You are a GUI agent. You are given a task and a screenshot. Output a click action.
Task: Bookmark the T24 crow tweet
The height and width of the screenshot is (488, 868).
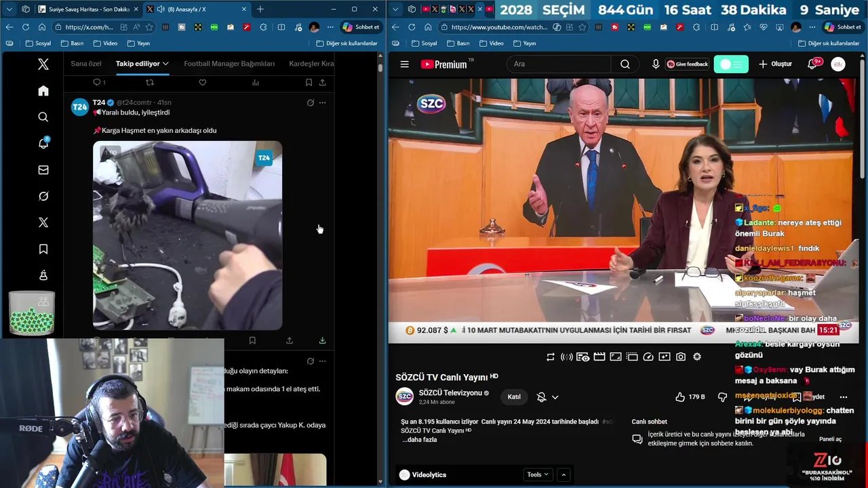click(x=252, y=340)
